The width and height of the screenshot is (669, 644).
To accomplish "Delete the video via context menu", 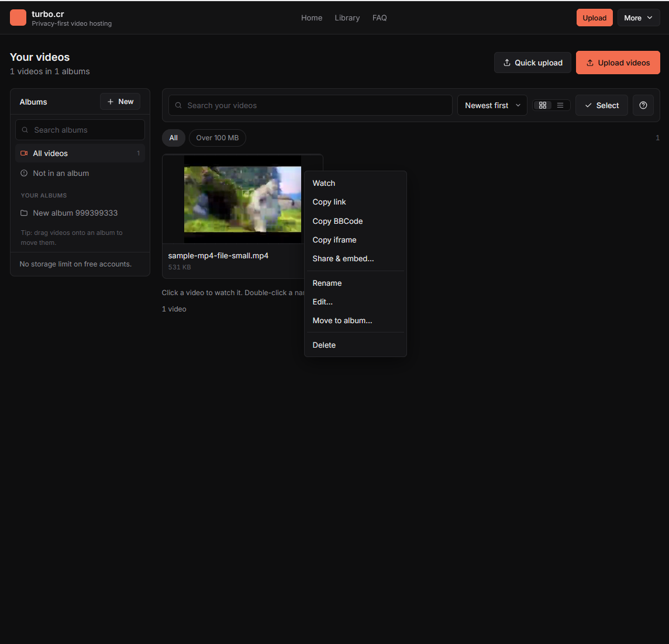I will coord(355,345).
